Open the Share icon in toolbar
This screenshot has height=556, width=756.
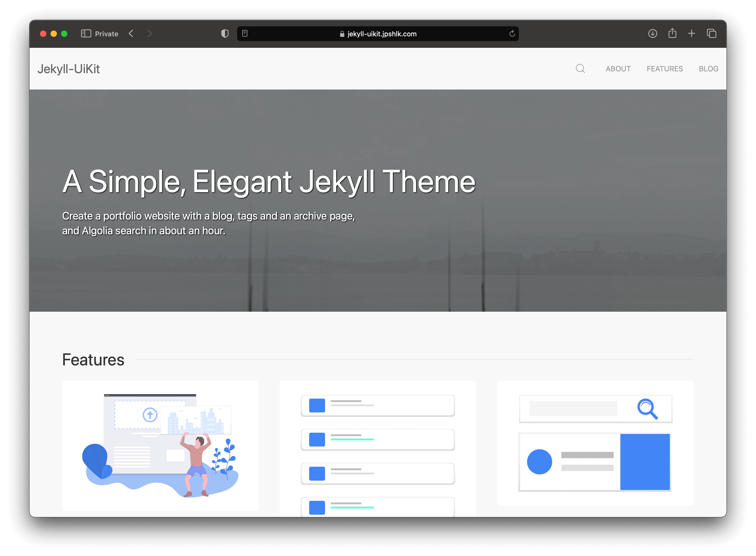point(672,33)
